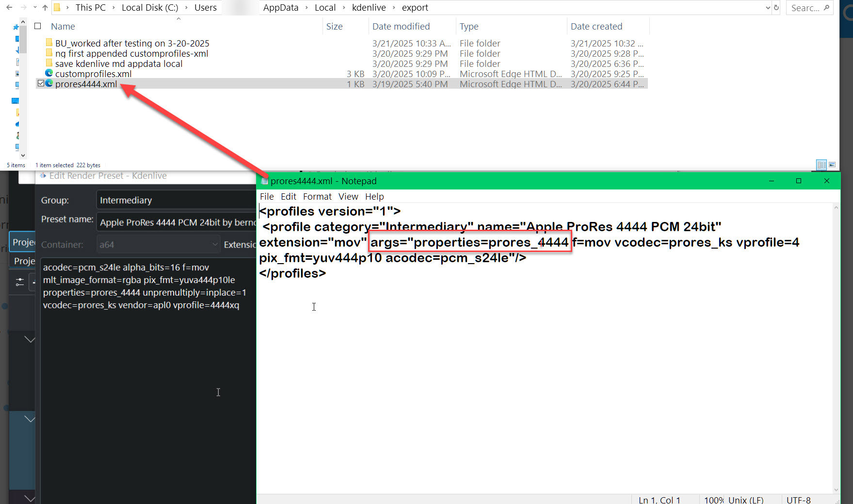Open recent locations dropdown in Explorer
The width and height of the screenshot is (853, 504).
click(x=35, y=7)
